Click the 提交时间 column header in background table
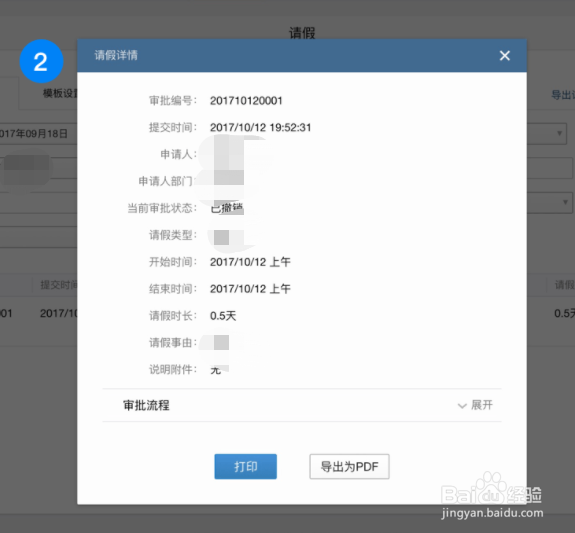The image size is (575, 533). pos(59,285)
